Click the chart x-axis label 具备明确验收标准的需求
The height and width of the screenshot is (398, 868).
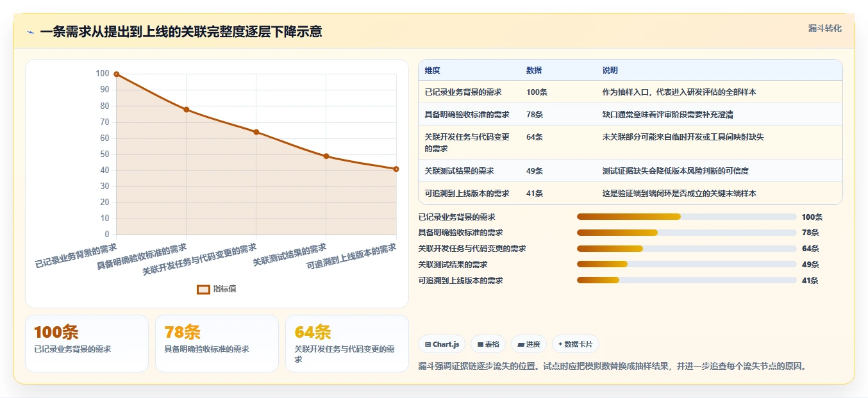[142, 256]
